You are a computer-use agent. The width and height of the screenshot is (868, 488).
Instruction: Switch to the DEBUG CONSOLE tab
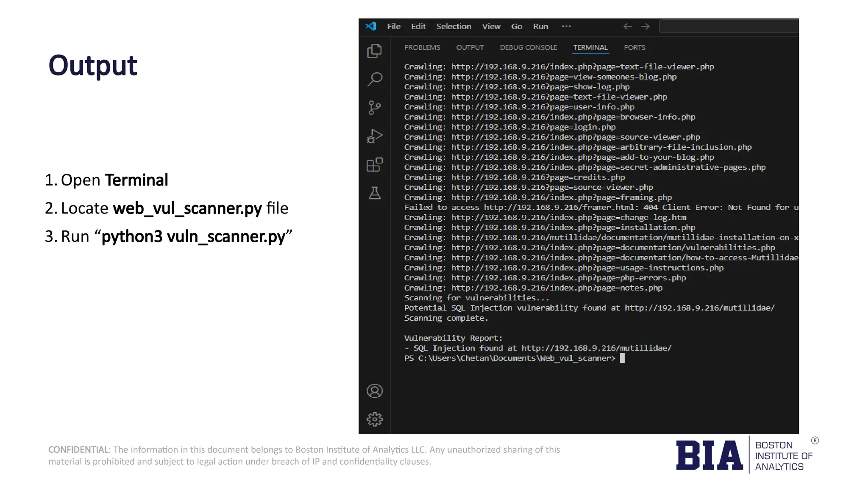(529, 47)
